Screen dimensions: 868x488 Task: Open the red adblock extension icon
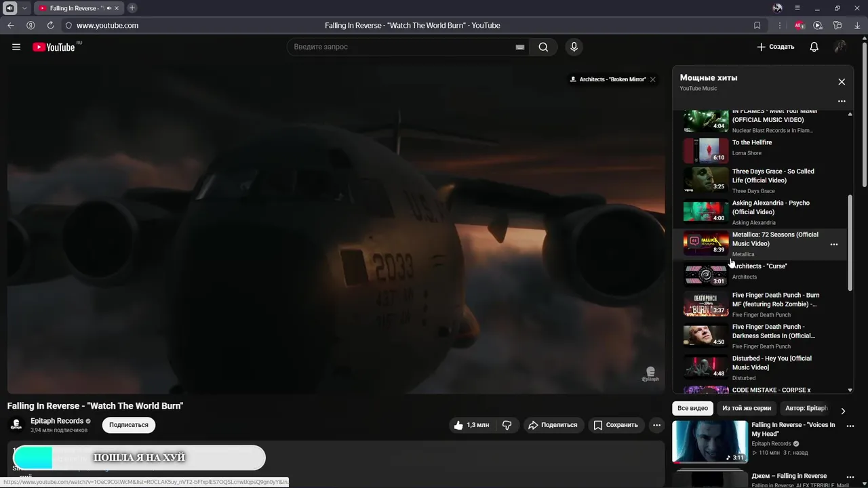pyautogui.click(x=800, y=25)
